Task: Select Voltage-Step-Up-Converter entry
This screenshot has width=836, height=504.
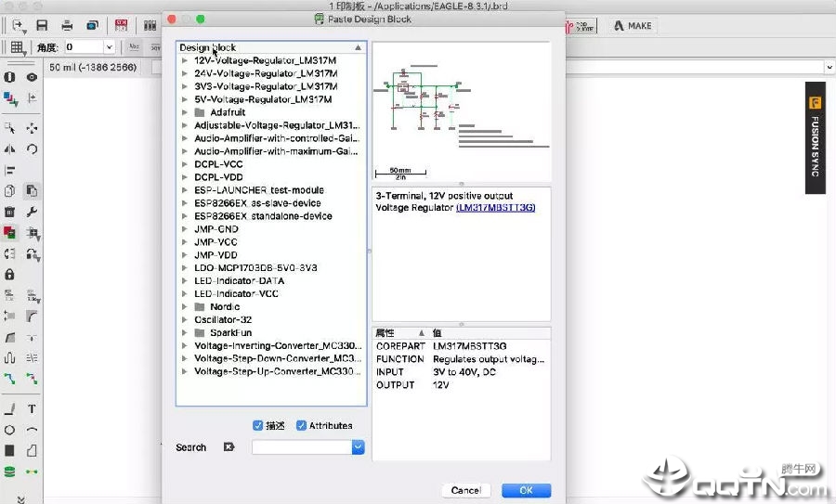Action: pos(277,371)
